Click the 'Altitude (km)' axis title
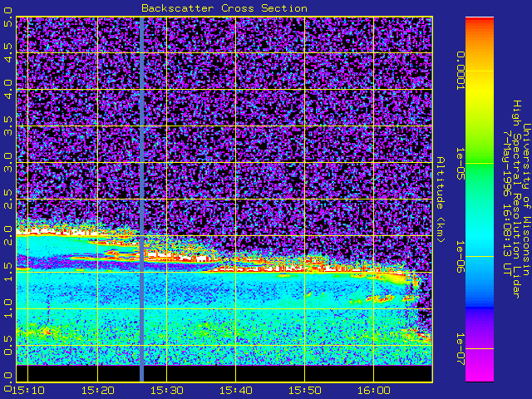The height and width of the screenshot is (399, 532). (x=441, y=199)
